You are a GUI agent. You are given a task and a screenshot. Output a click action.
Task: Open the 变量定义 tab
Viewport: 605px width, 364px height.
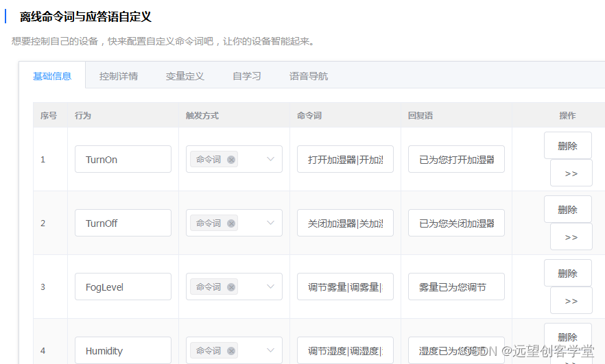coord(185,76)
